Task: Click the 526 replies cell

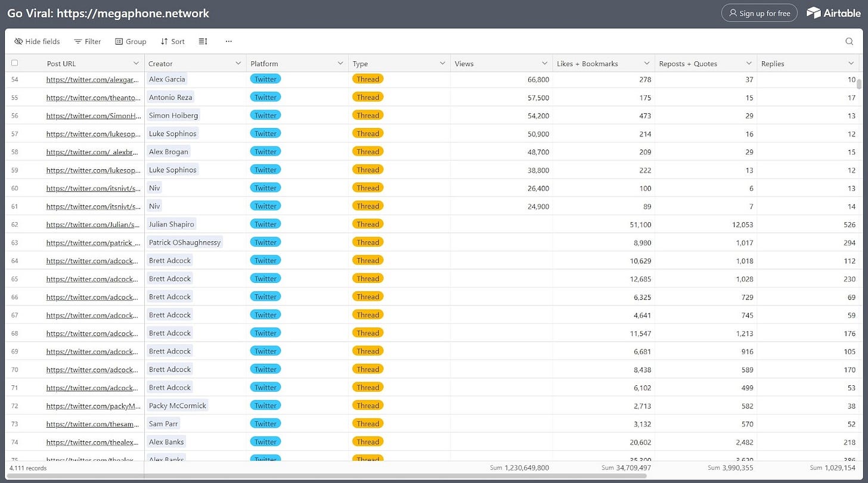Action: (808, 225)
